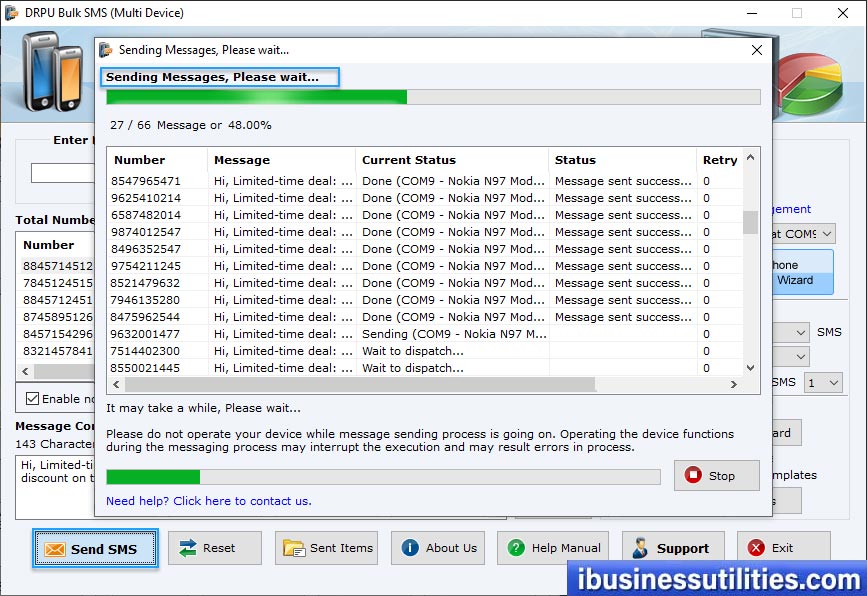Click the Sent Items folder icon

click(x=294, y=548)
